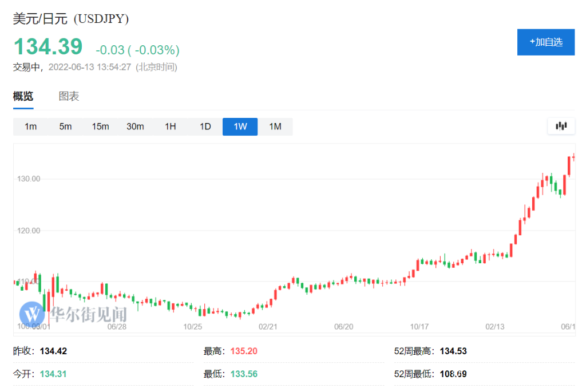Select the 1H interval
The height and width of the screenshot is (392, 586).
[x=171, y=126]
